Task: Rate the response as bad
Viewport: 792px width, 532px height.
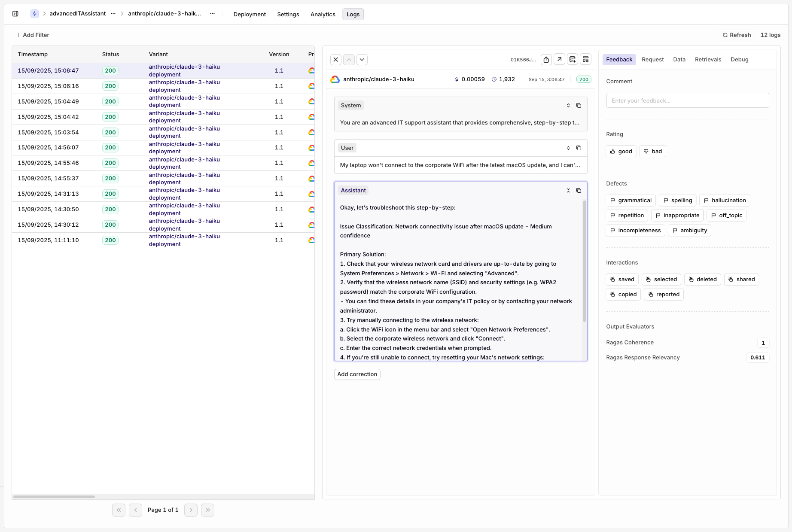Action: pyautogui.click(x=652, y=152)
